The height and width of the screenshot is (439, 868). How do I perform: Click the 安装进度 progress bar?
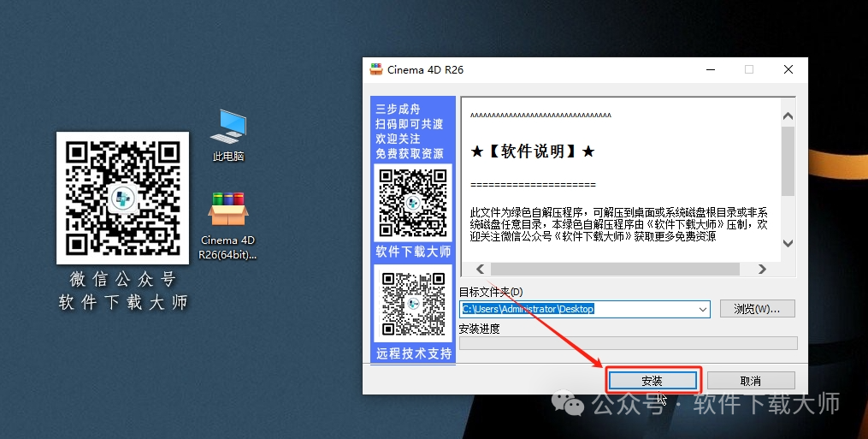tap(628, 343)
